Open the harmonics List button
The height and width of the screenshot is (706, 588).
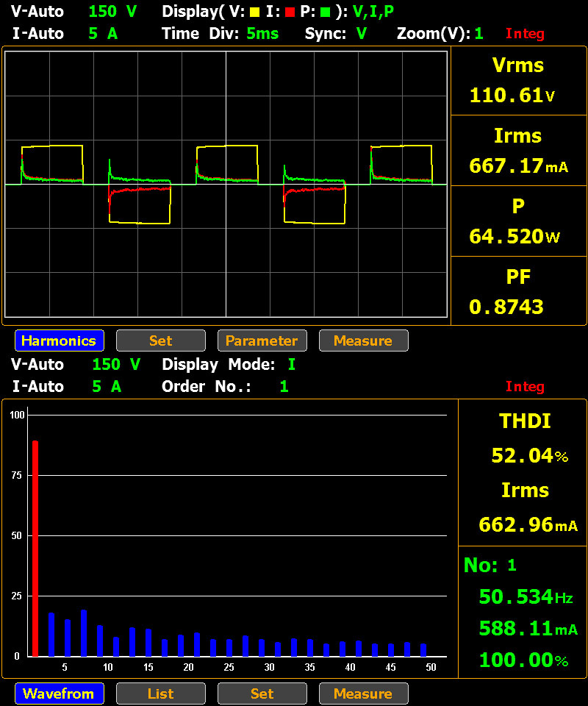(161, 693)
